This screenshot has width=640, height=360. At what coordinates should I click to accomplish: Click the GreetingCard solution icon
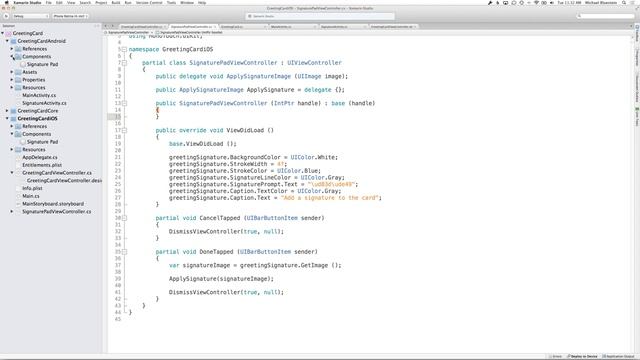[x=8, y=33]
